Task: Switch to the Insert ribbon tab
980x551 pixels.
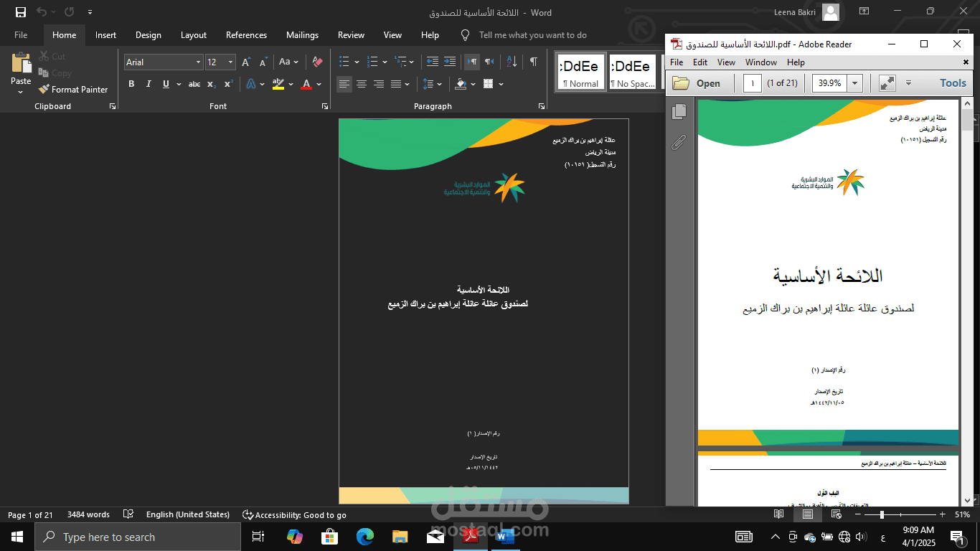Action: [x=105, y=34]
